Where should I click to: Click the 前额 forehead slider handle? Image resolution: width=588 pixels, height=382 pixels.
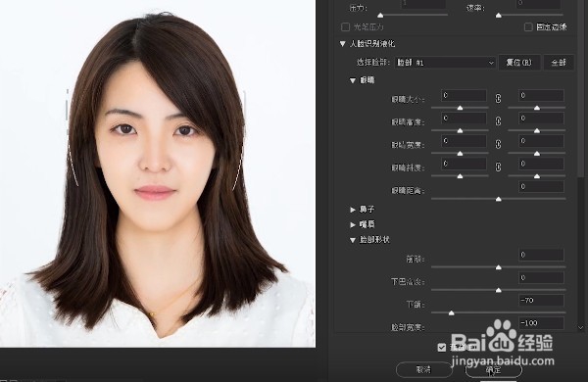point(499,267)
